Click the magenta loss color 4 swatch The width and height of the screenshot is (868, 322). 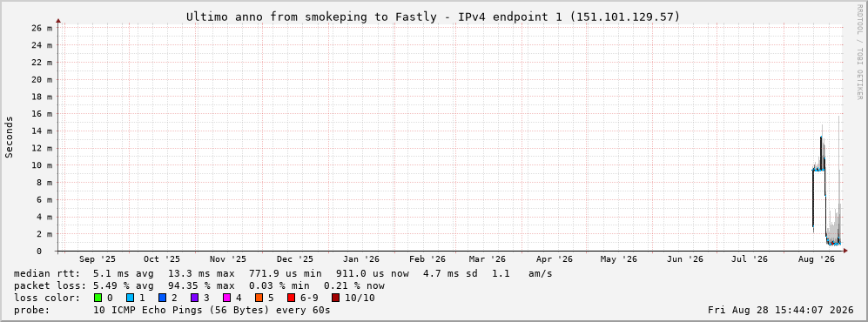click(x=226, y=298)
